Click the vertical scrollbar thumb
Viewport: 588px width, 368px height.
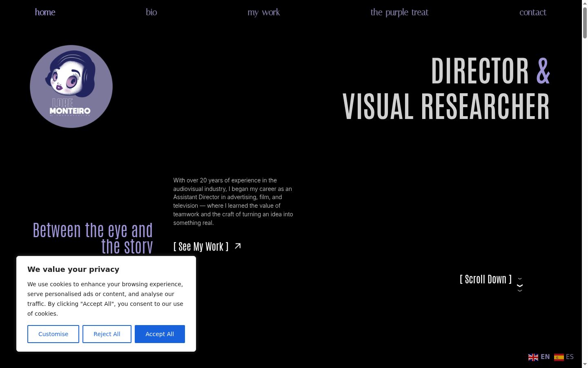click(585, 23)
